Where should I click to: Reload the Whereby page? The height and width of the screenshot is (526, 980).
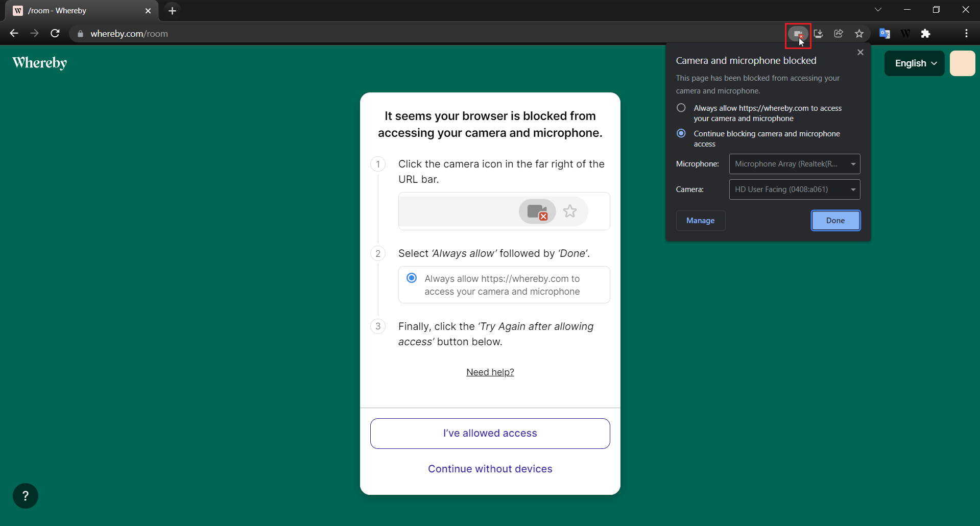tap(55, 34)
